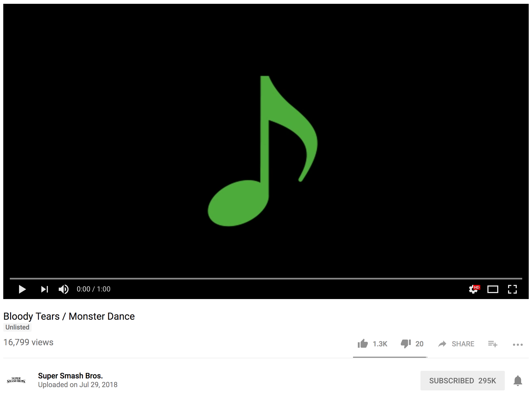This screenshot has width=532, height=398.
Task: Dislike the video with thumbs down
Action: coord(406,344)
